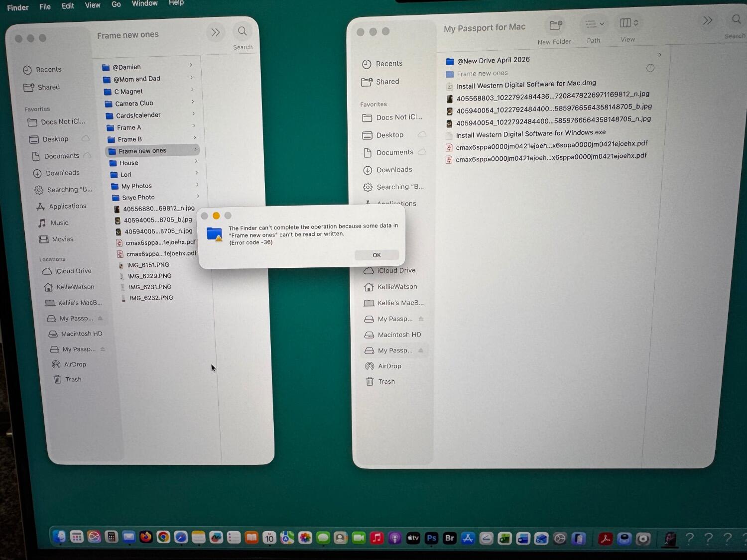This screenshot has width=747, height=560.
Task: Click the Search icon in Frame new ones window
Action: click(x=243, y=31)
